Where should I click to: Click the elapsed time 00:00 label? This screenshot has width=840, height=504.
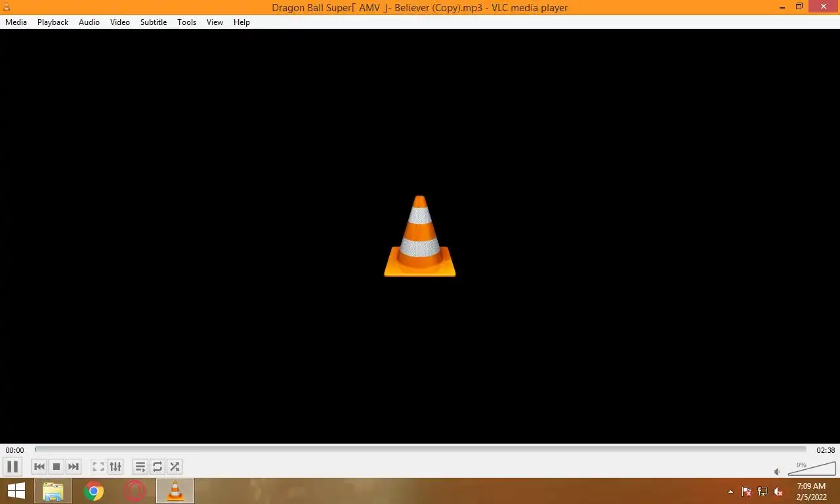pos(14,450)
